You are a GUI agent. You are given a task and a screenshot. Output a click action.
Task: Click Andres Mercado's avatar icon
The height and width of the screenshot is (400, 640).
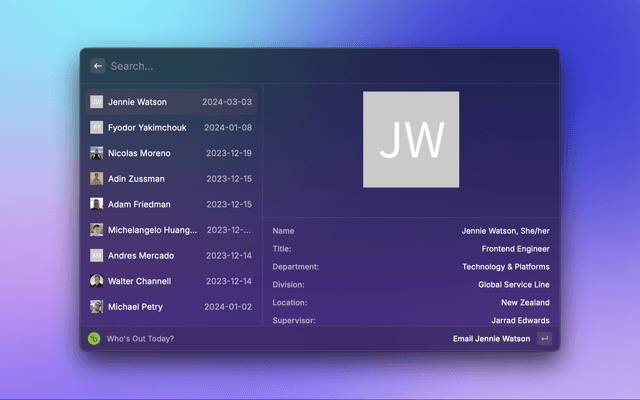(x=96, y=255)
